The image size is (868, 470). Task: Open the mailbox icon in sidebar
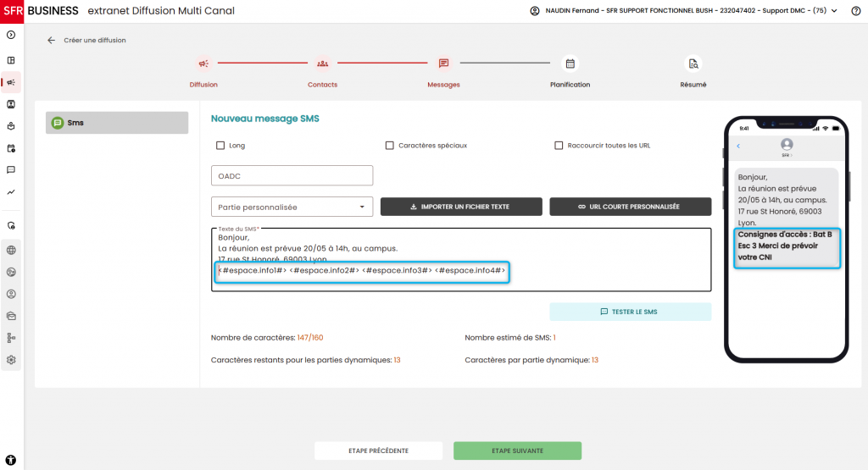[11, 316]
